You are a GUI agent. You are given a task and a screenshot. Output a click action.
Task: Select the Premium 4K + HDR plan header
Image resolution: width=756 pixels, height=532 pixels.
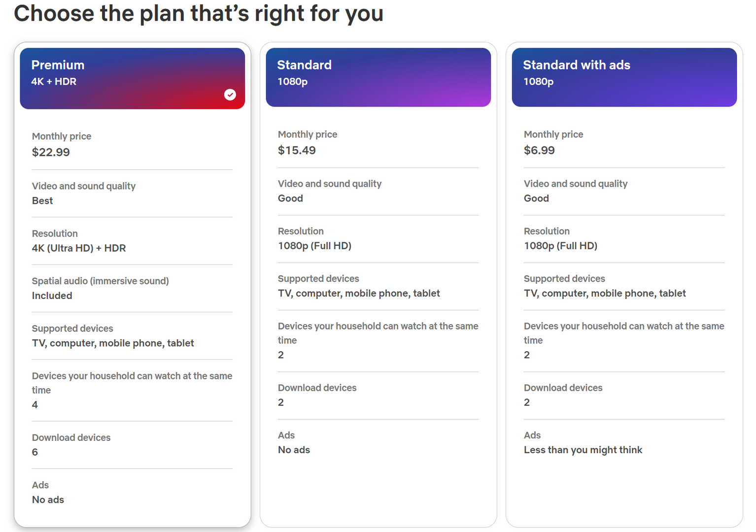pos(132,78)
